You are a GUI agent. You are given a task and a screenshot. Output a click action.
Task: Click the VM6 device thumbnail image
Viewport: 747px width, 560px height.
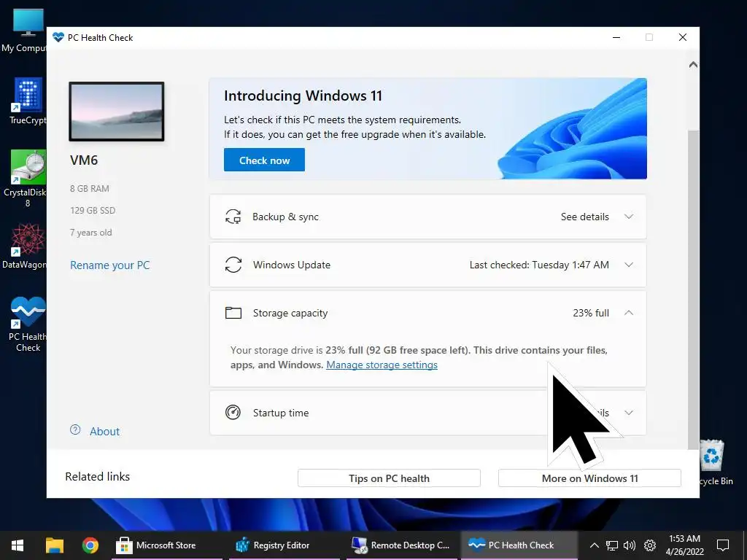pos(117,112)
